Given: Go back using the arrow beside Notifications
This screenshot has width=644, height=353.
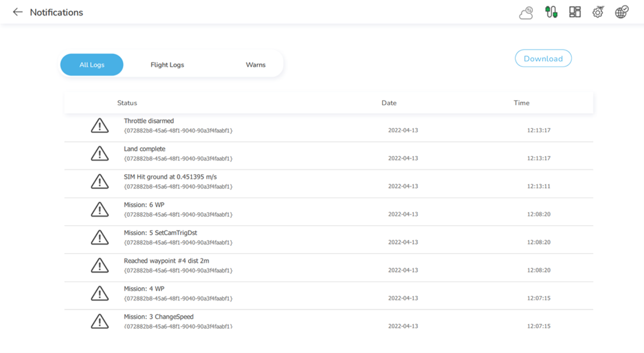Looking at the screenshot, I should click(18, 12).
